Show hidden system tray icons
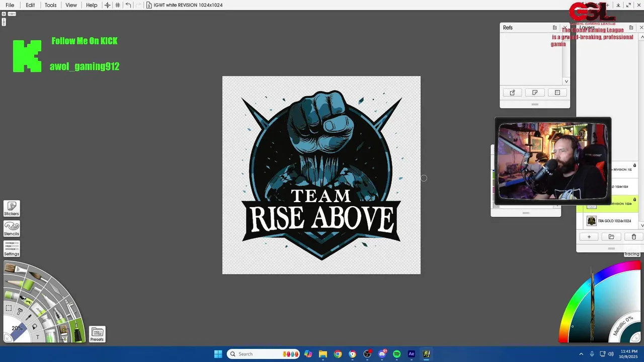The width and height of the screenshot is (644, 362). click(581, 354)
